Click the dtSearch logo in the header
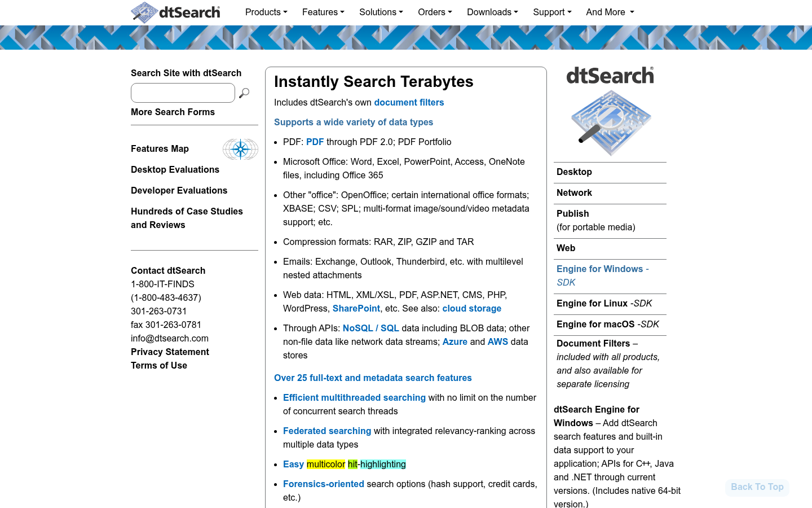 coord(175,12)
